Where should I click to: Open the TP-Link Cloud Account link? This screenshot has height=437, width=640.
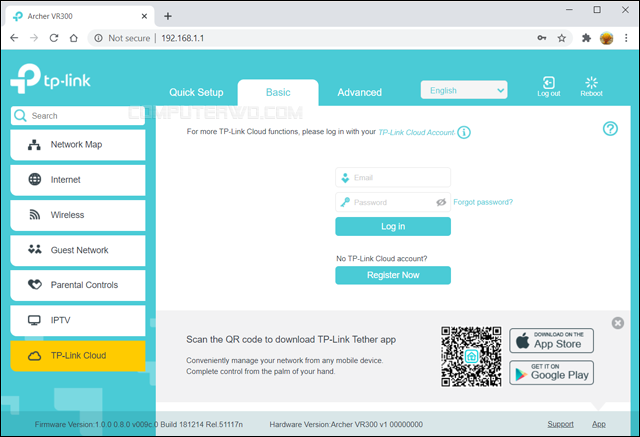coord(416,132)
